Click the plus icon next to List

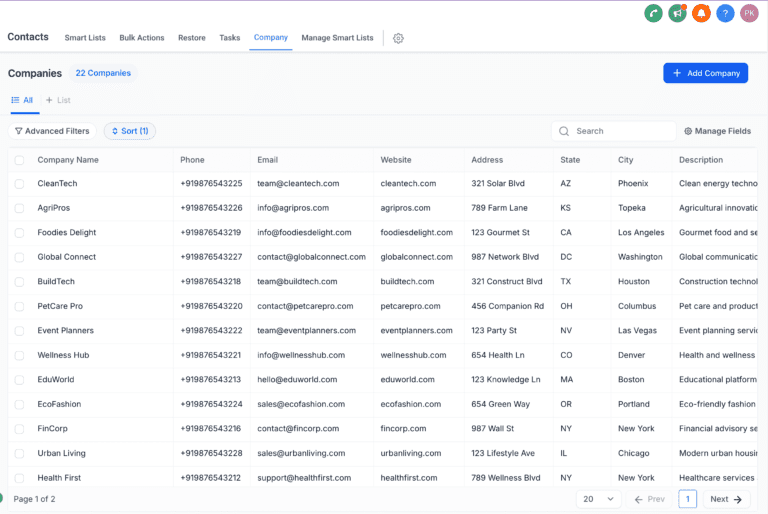pos(49,100)
